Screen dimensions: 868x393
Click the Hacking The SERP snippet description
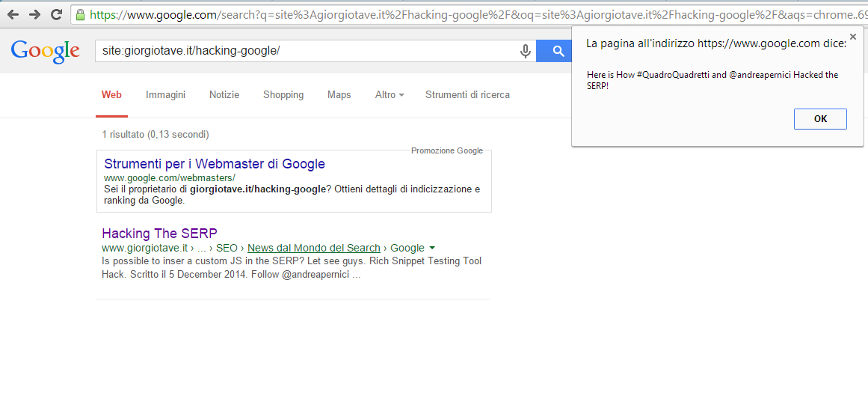[x=292, y=268]
